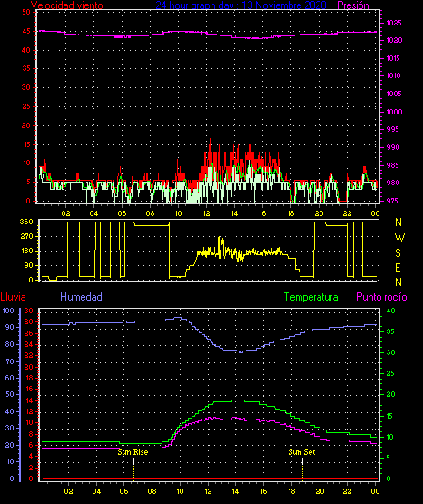Click the 18 hour label under bottom graph

pos(292,491)
